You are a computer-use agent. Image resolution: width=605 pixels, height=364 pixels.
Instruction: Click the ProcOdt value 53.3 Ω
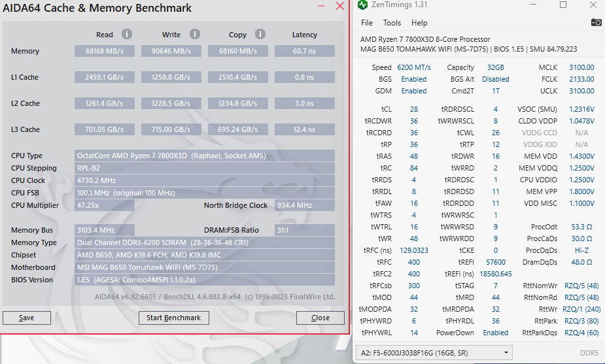[x=581, y=227]
